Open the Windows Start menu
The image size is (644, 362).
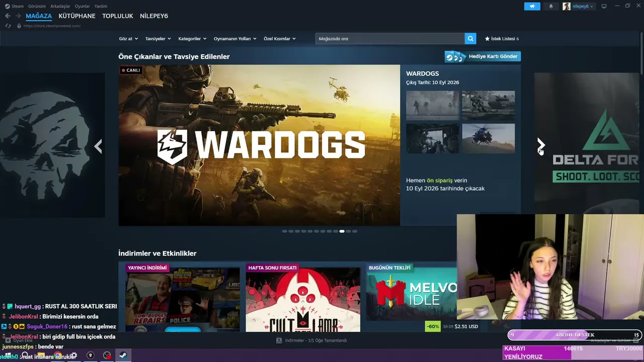click(x=9, y=355)
